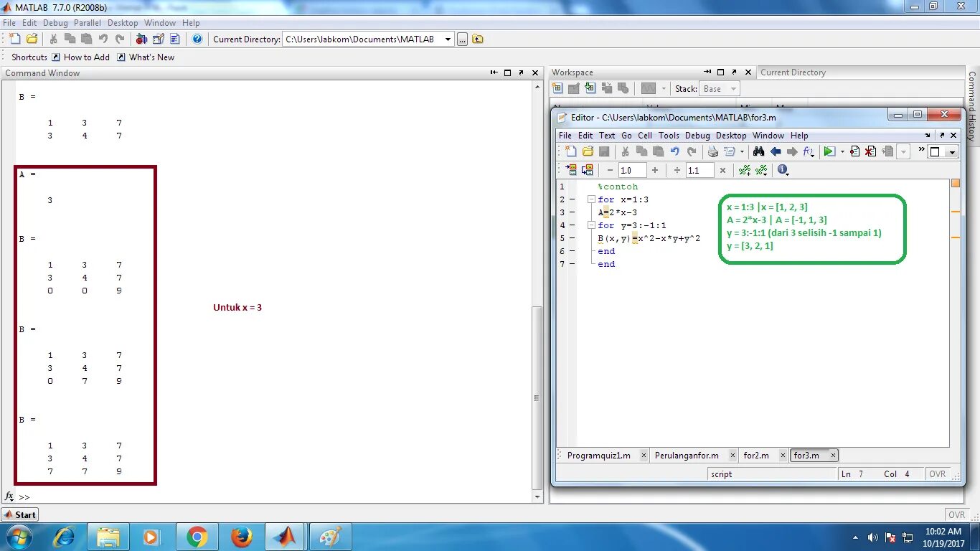Browse for folder with the ellipsis button
This screenshot has width=980, height=551.
[462, 39]
